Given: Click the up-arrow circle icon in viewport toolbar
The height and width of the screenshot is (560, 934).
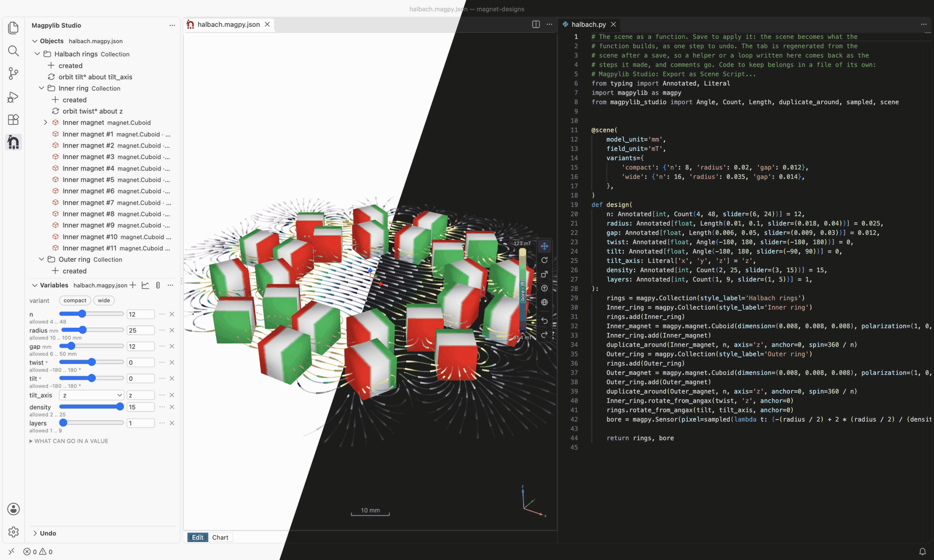Looking at the screenshot, I should pyautogui.click(x=545, y=288).
